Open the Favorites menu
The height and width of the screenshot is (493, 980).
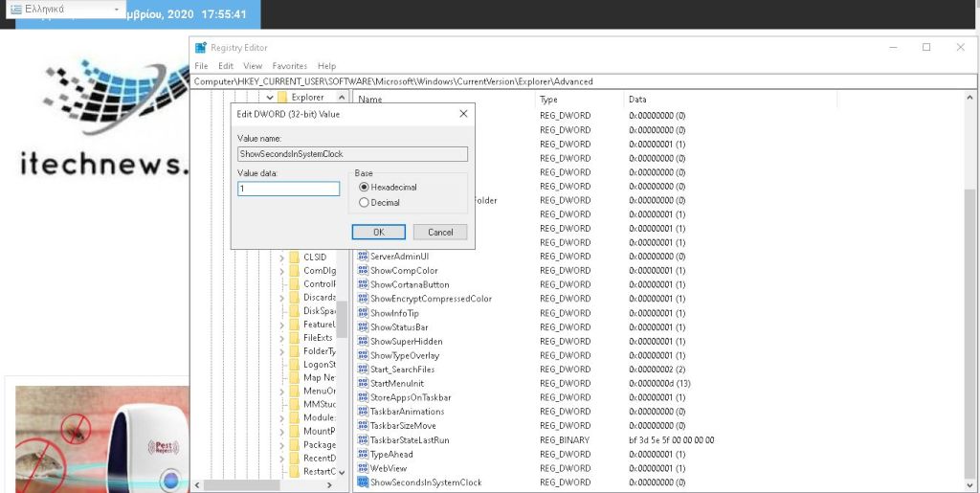pos(289,66)
